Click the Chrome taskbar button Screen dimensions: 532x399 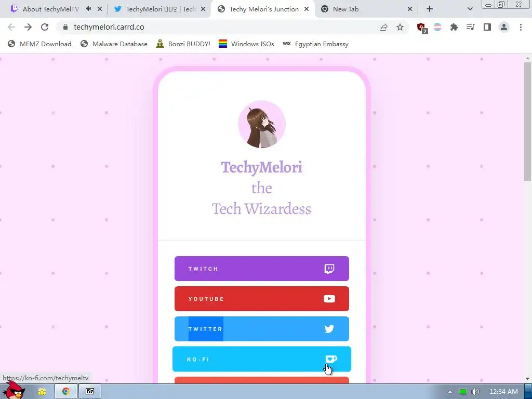click(x=66, y=392)
